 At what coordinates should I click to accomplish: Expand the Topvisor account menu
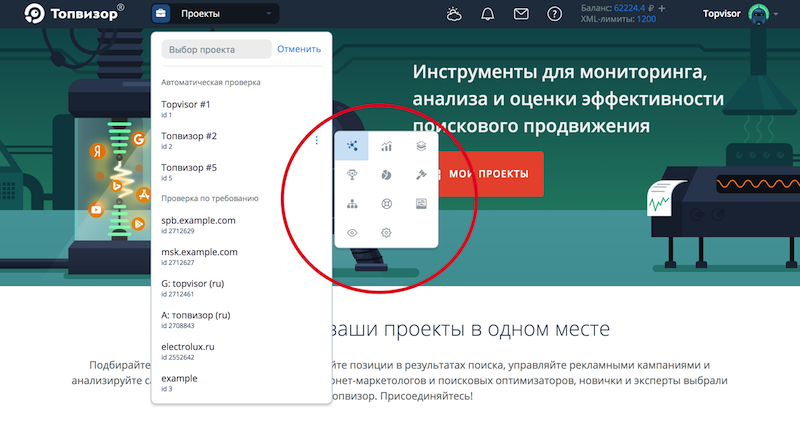(x=734, y=14)
